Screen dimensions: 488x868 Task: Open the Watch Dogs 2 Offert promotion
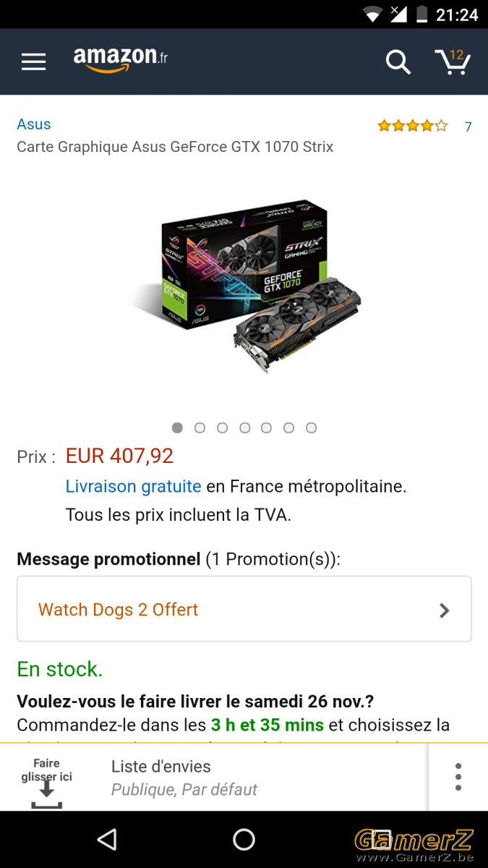pos(244,609)
